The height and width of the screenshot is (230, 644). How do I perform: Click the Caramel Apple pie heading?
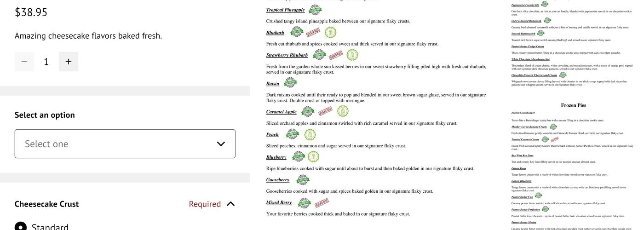(x=282, y=112)
